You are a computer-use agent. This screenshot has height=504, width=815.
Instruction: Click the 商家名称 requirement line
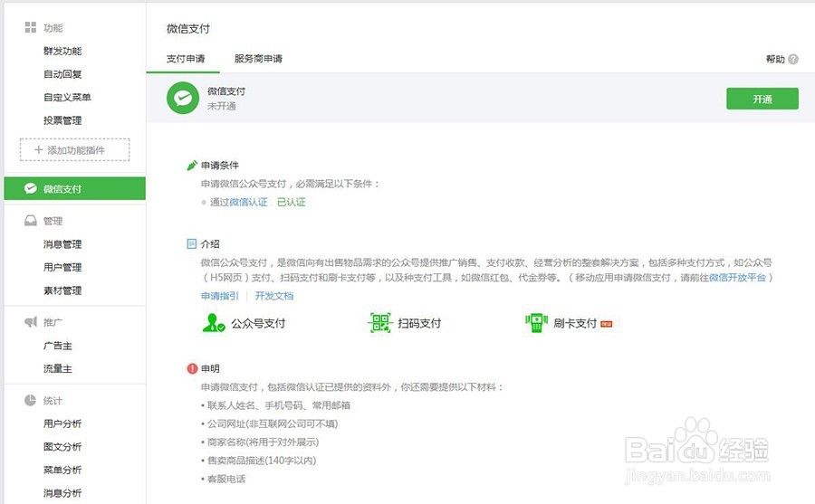(261, 442)
